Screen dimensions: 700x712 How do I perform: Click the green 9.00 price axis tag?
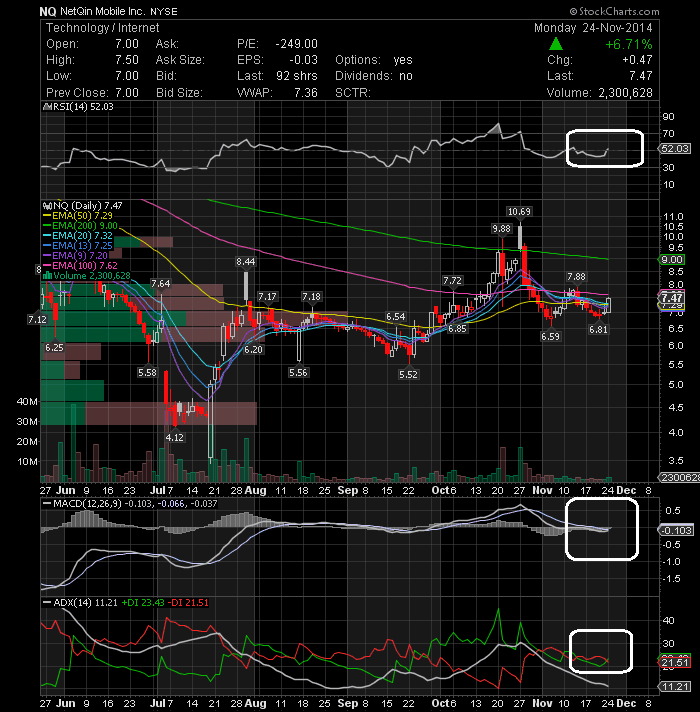coord(672,260)
